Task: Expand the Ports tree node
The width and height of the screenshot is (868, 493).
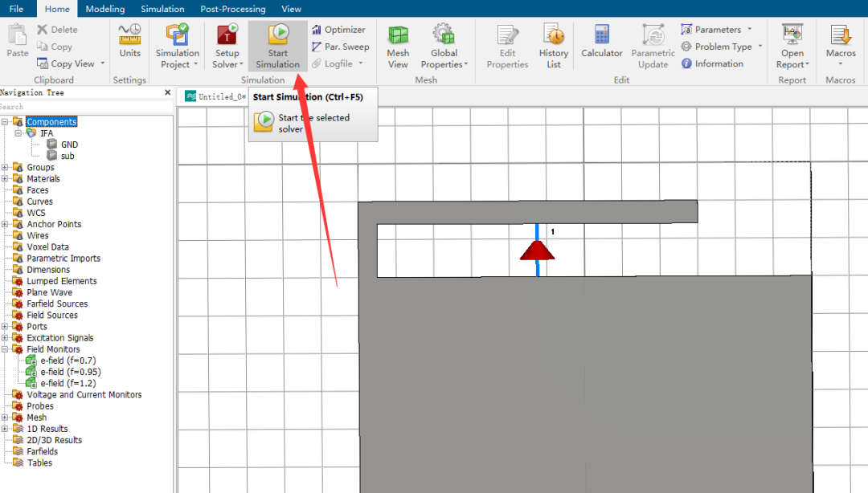Action: (5, 327)
